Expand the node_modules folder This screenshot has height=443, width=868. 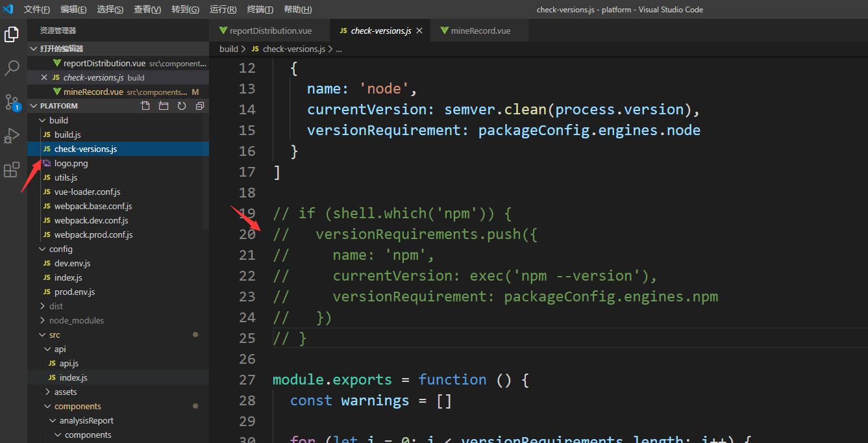(118, 320)
